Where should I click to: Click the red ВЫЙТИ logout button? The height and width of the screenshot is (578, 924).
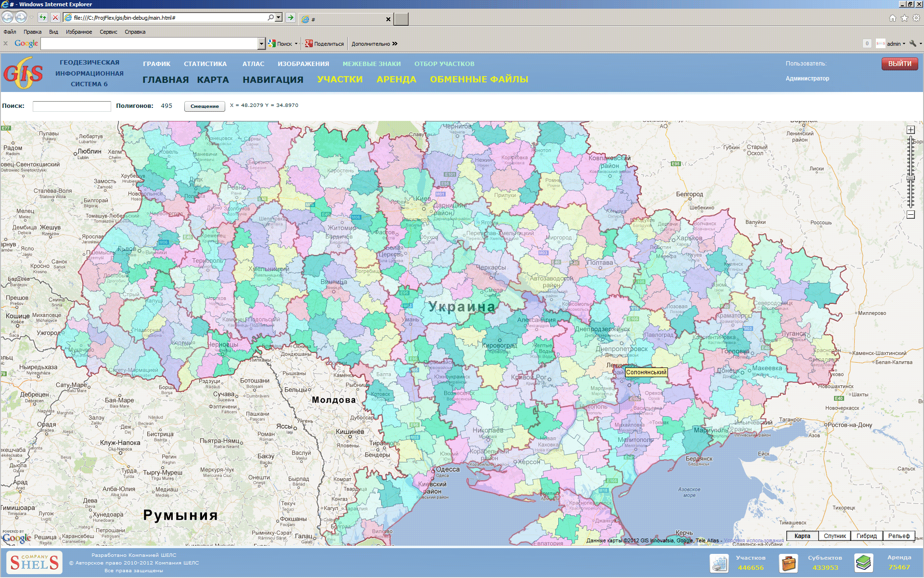(899, 64)
